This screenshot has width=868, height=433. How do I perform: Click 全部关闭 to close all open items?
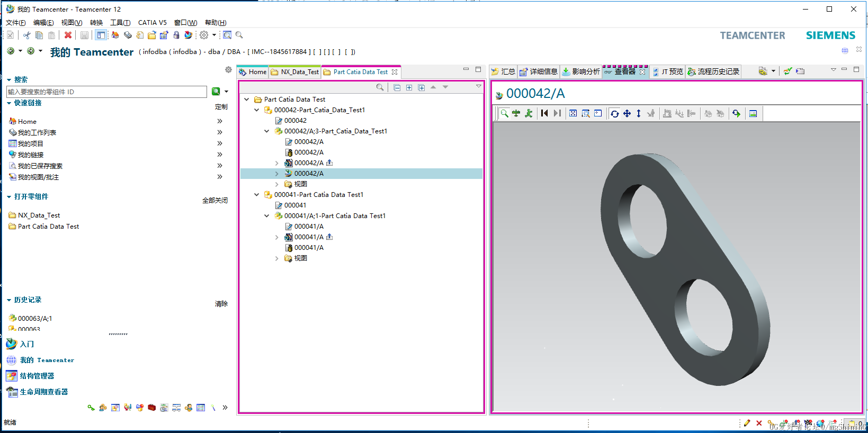point(215,201)
